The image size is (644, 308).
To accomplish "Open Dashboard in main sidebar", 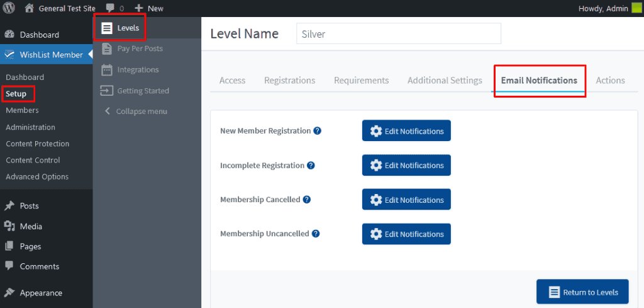I will pos(40,35).
